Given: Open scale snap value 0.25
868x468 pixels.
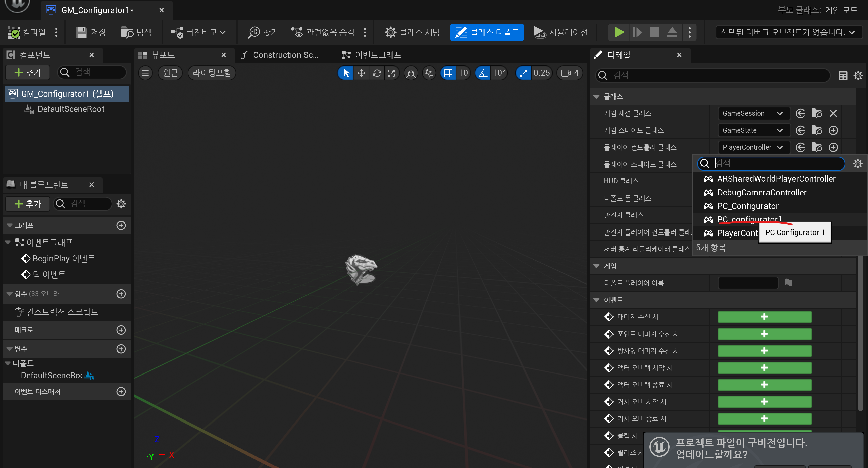Looking at the screenshot, I should click(x=541, y=73).
